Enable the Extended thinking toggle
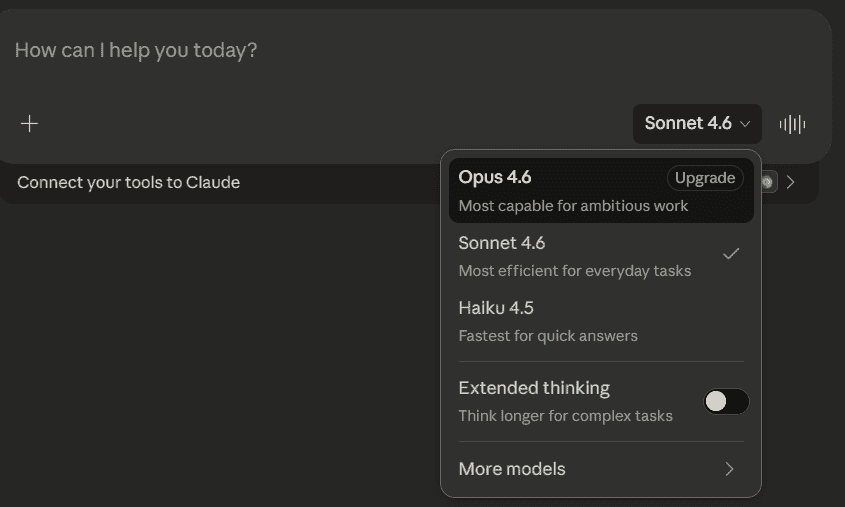 tap(726, 401)
